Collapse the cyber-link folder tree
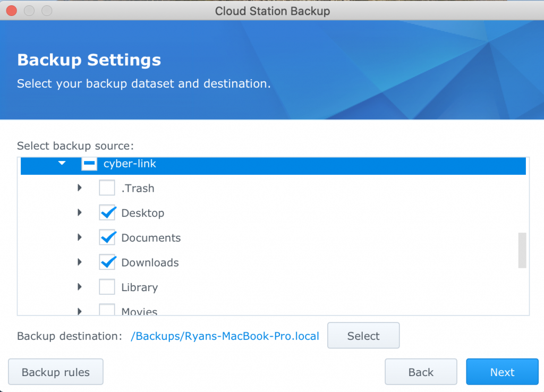 [x=62, y=163]
